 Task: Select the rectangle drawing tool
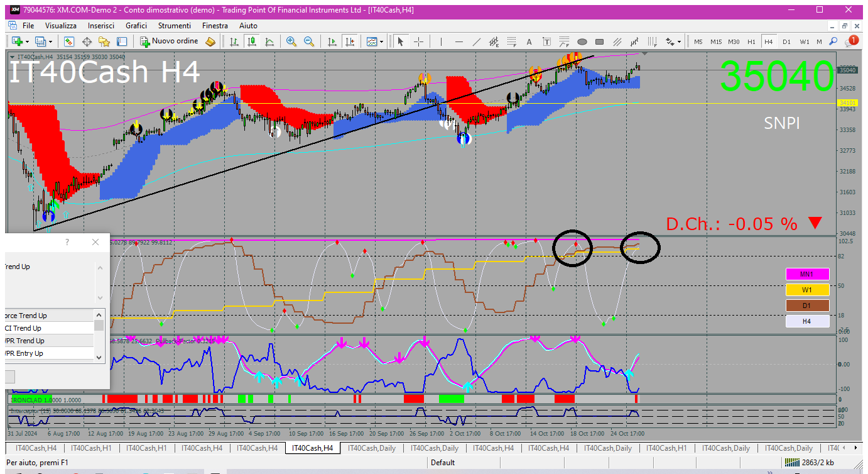click(600, 41)
